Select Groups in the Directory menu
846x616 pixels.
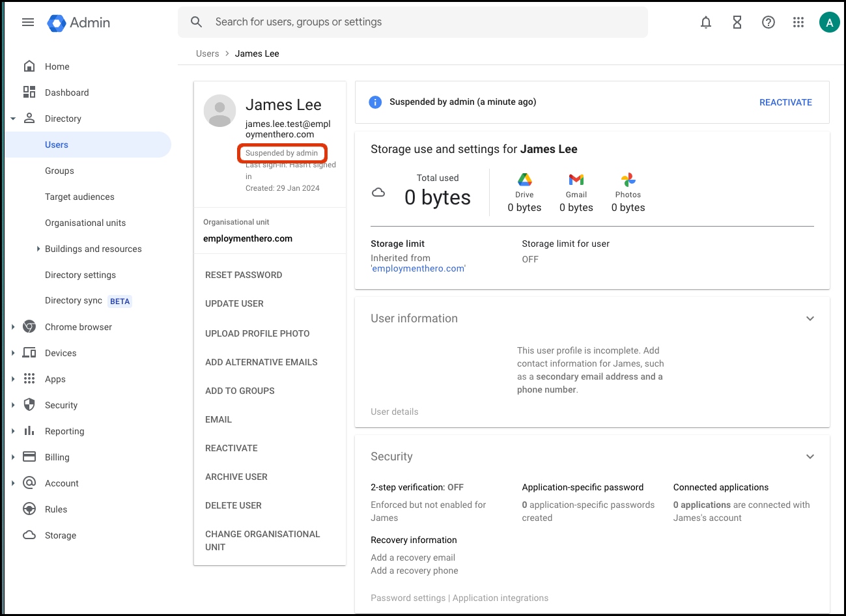(x=59, y=171)
